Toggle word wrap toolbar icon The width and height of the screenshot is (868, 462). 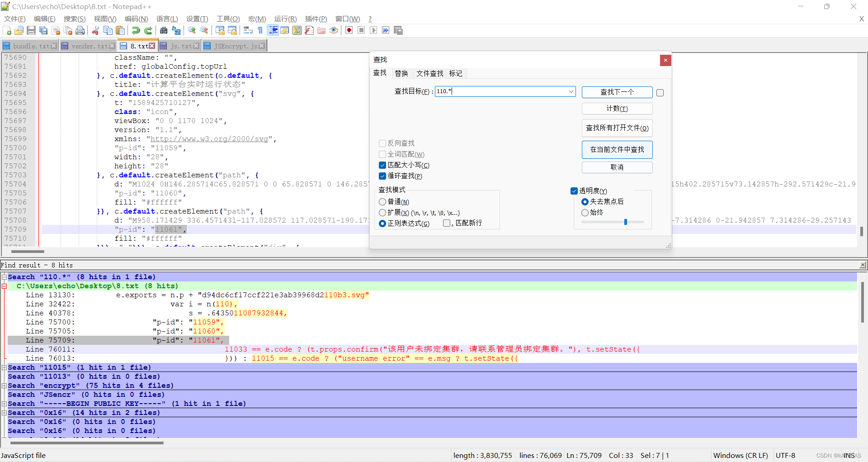248,30
